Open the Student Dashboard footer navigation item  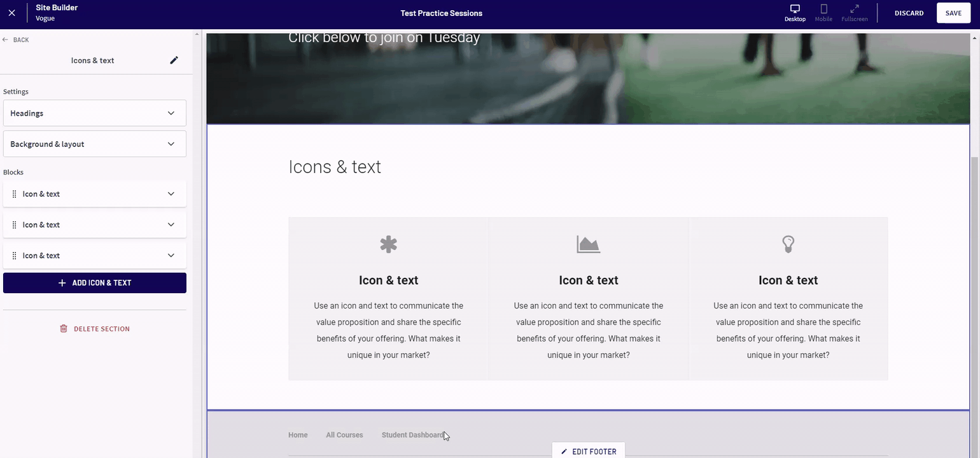(412, 434)
